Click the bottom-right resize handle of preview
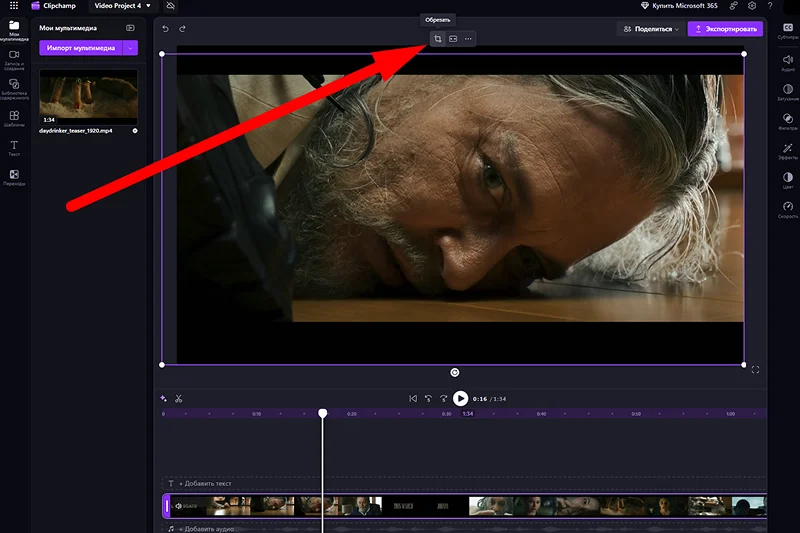The height and width of the screenshot is (533, 800). [744, 365]
